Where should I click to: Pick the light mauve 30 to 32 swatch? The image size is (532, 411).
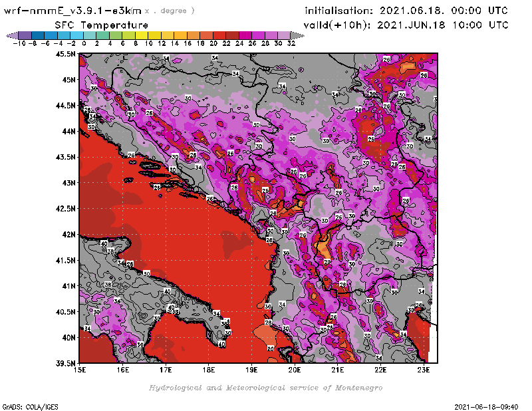(x=284, y=35)
